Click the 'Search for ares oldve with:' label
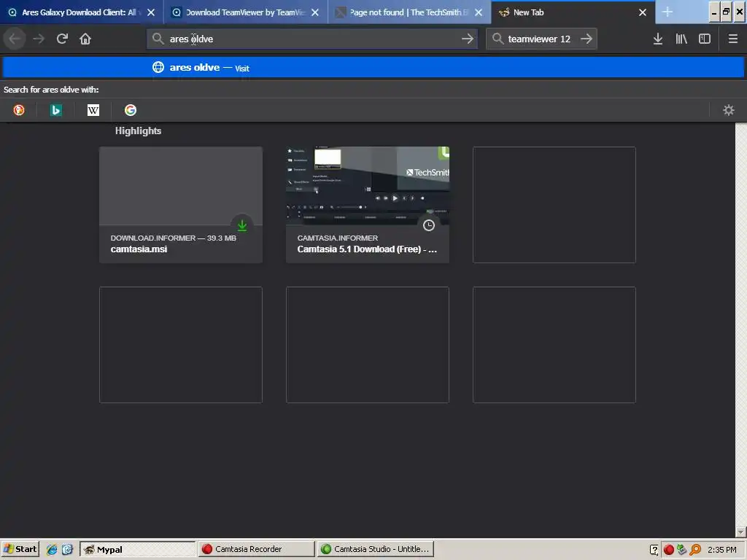 51,90
